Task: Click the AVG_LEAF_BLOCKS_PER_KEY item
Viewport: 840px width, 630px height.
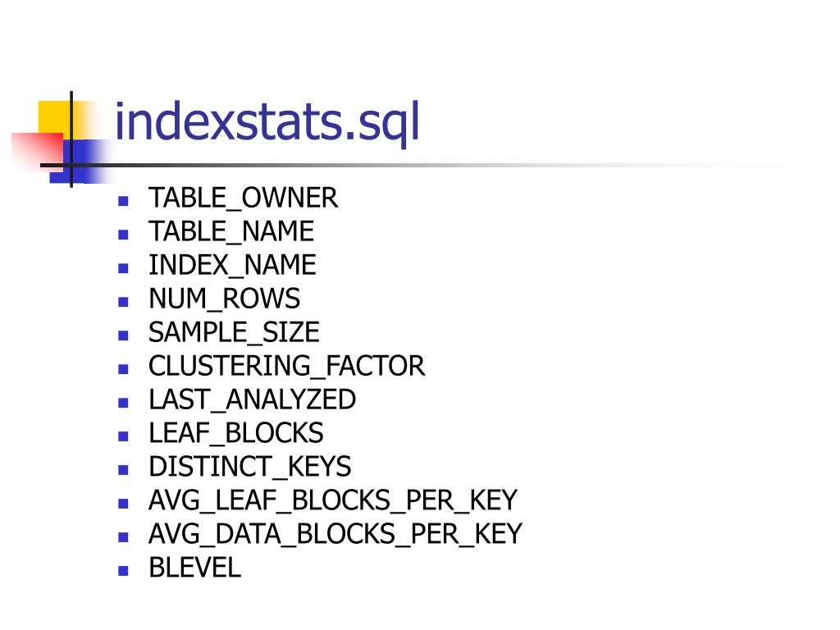Action: (333, 500)
